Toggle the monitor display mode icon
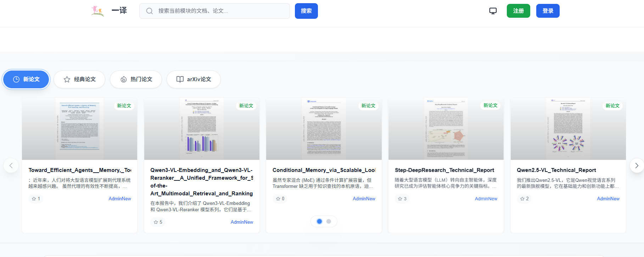 pos(493,11)
